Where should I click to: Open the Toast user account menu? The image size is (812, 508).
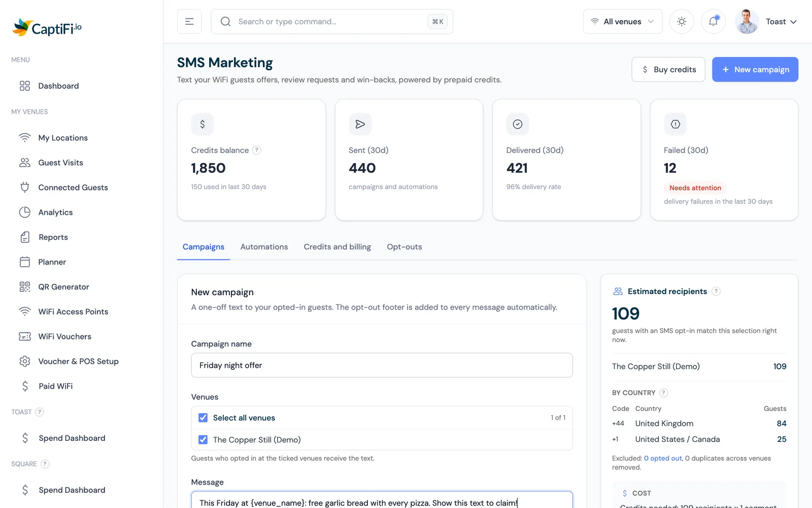point(766,21)
